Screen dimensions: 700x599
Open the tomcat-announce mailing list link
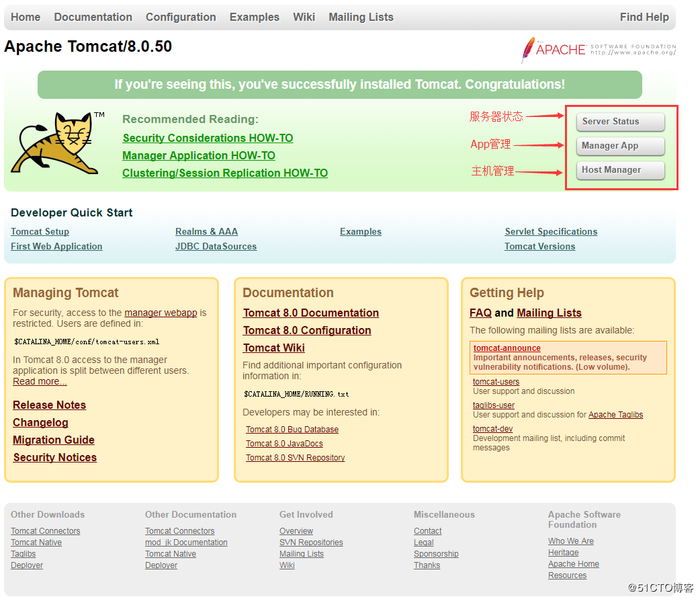(x=507, y=348)
